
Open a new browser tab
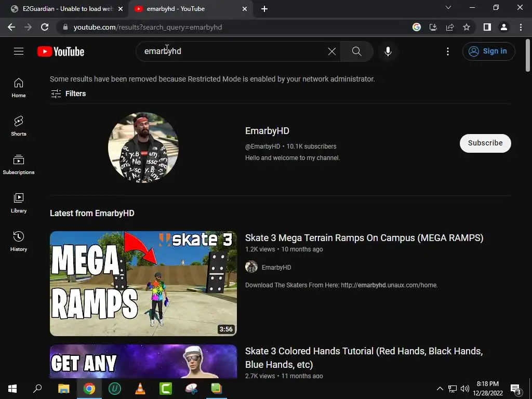264,9
